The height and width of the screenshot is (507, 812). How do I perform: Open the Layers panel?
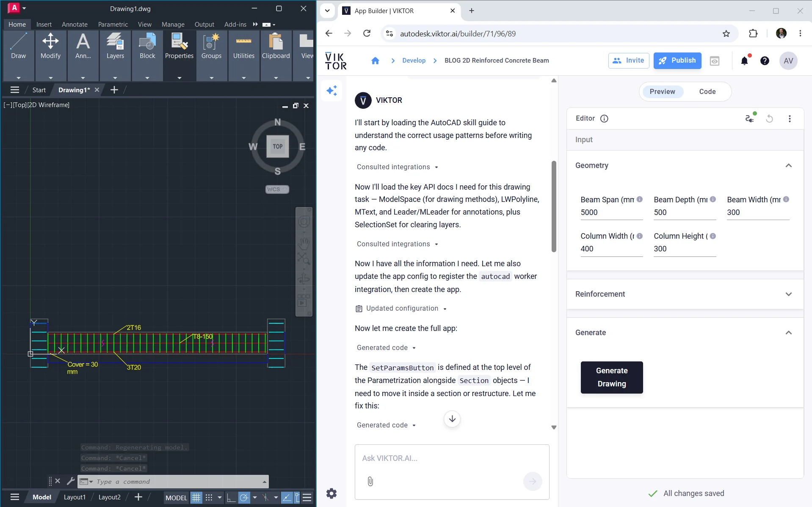pos(115,55)
